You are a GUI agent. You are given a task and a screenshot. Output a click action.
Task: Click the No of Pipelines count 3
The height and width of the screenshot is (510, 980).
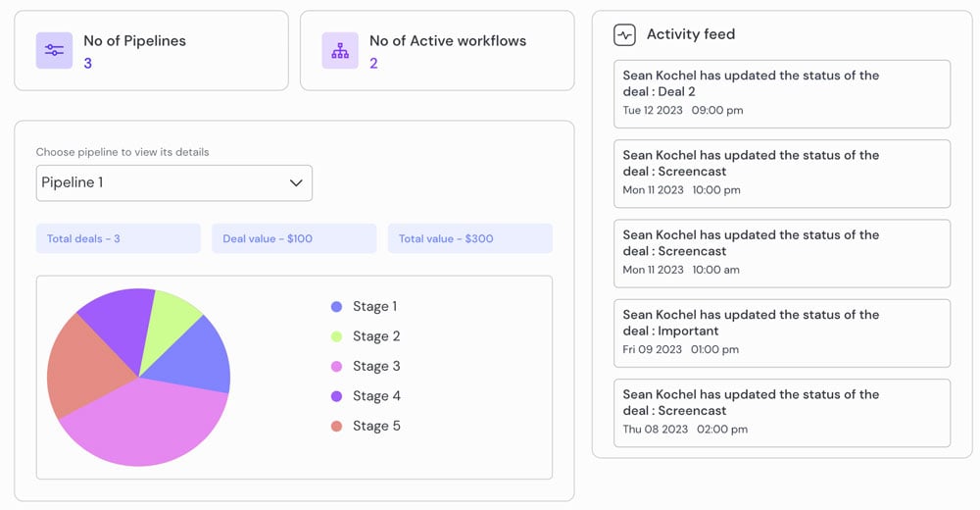pos(87,63)
